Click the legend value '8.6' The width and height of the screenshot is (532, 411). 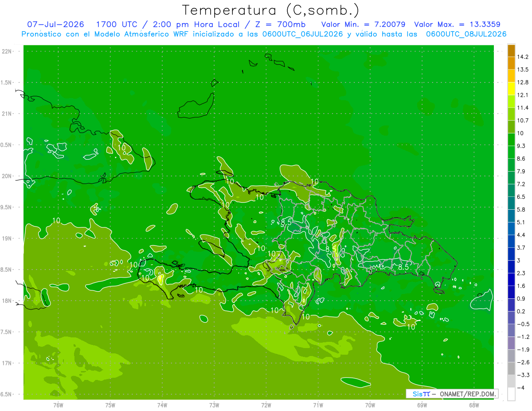(521, 159)
